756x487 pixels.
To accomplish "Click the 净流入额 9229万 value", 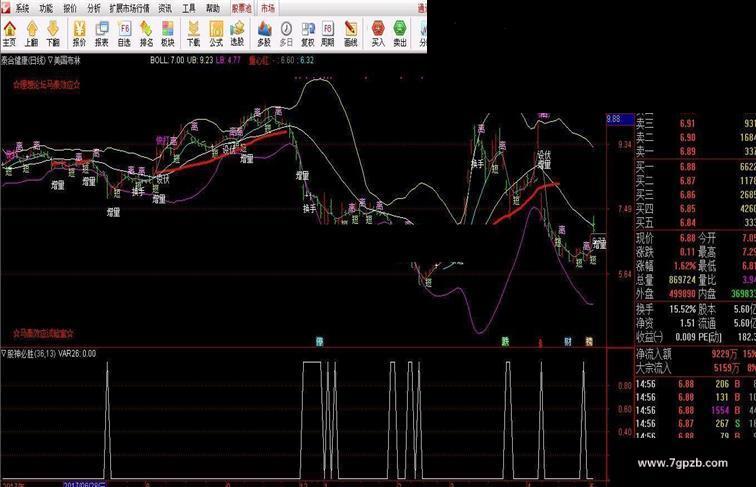I will 724,354.
